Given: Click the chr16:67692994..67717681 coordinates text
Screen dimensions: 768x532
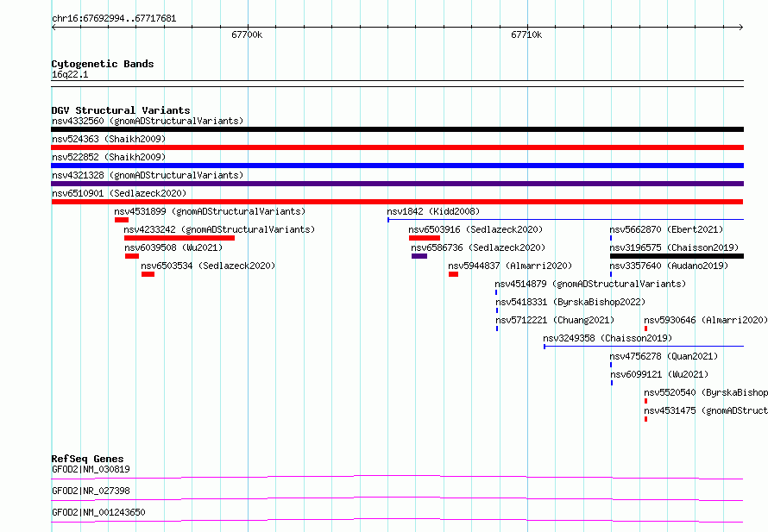Looking at the screenshot, I should (114, 19).
